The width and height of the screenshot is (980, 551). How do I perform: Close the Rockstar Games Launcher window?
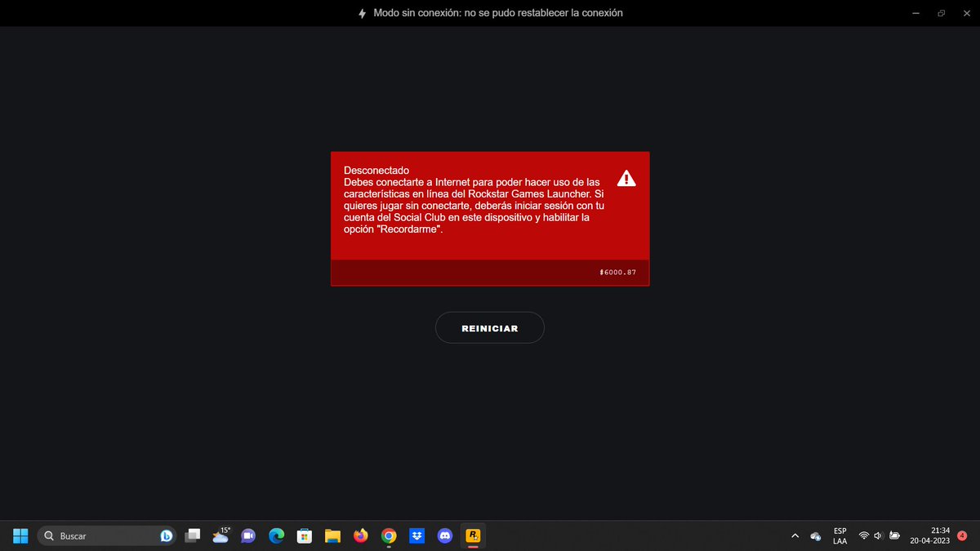click(966, 13)
